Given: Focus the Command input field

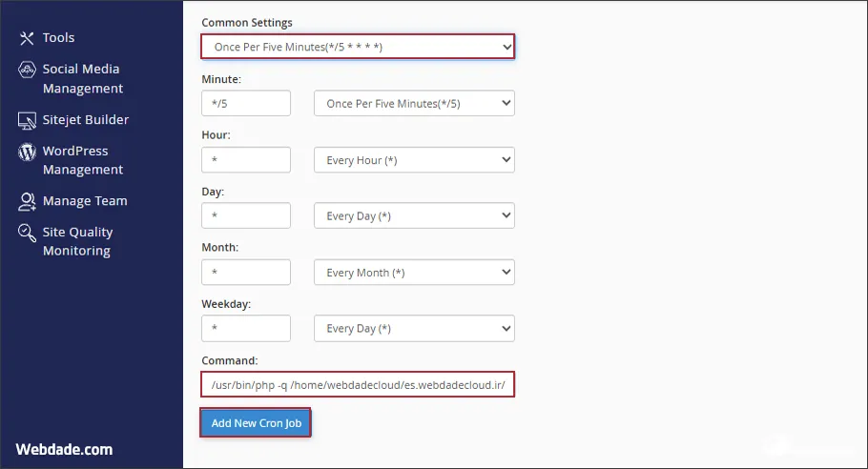Looking at the screenshot, I should 358,384.
